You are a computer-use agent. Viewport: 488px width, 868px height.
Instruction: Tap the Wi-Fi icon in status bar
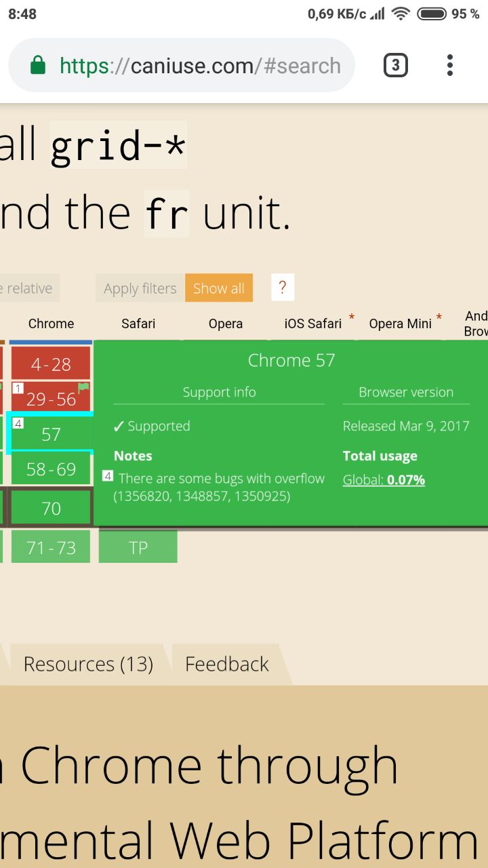click(x=401, y=14)
